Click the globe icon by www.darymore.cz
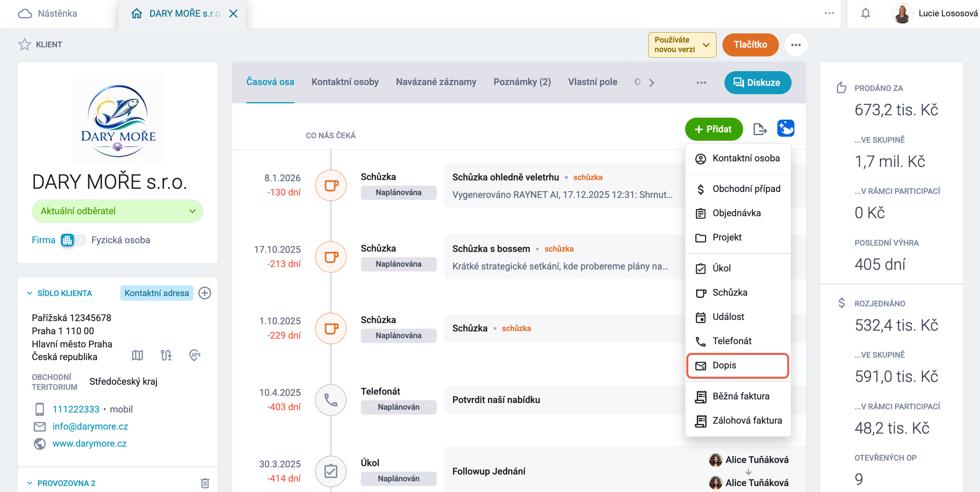Screen dimensions: 980x492 pos(40,444)
